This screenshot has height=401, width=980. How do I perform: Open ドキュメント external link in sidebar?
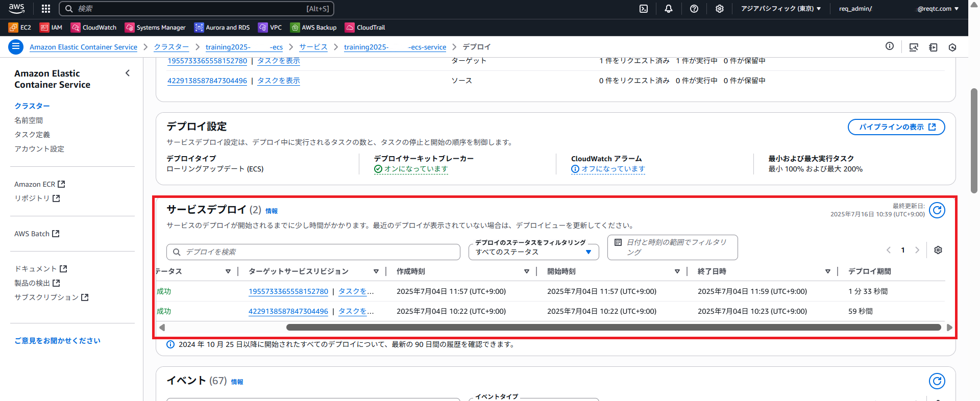[41, 269]
